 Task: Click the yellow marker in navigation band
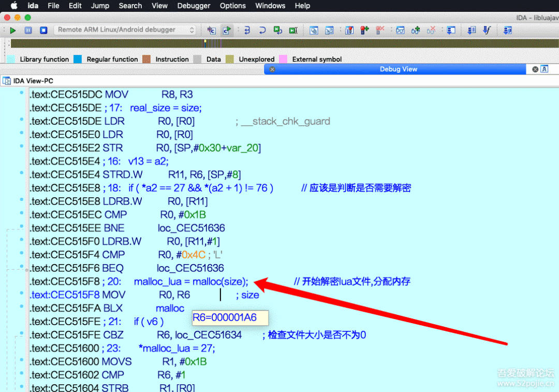point(205,43)
